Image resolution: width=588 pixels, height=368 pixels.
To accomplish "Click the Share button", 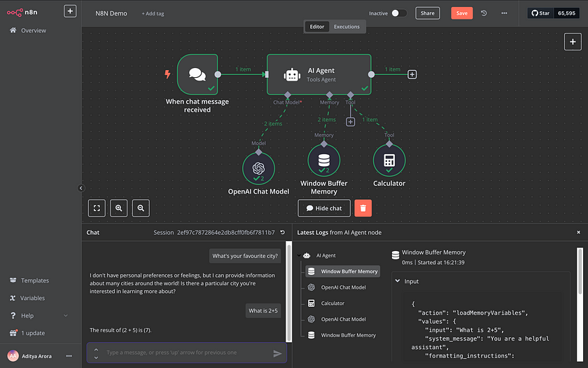I will click(428, 13).
